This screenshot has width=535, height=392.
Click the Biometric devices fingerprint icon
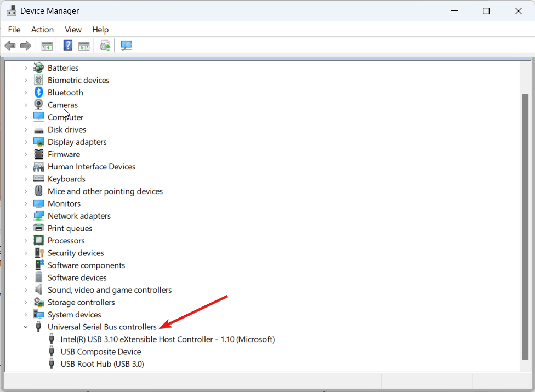38,80
